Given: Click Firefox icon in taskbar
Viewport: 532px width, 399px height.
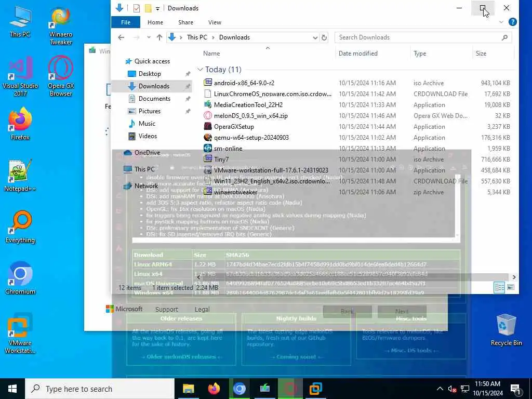Looking at the screenshot, I should click(x=214, y=389).
